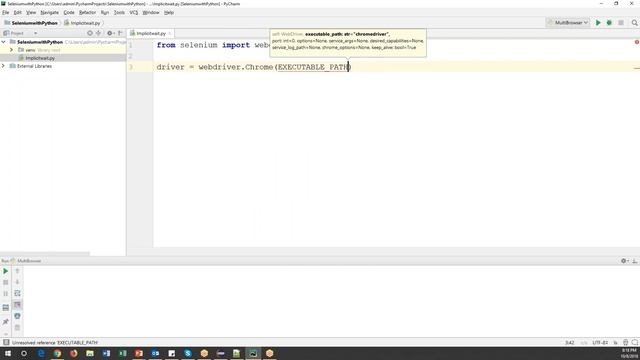
Task: Click cursor position 3:42 in status bar
Action: pyautogui.click(x=569, y=342)
